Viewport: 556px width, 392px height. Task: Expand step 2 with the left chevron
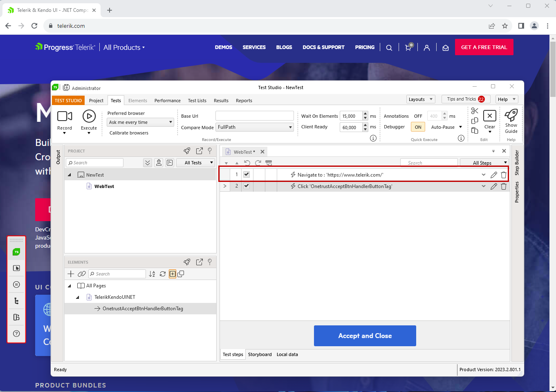225,186
